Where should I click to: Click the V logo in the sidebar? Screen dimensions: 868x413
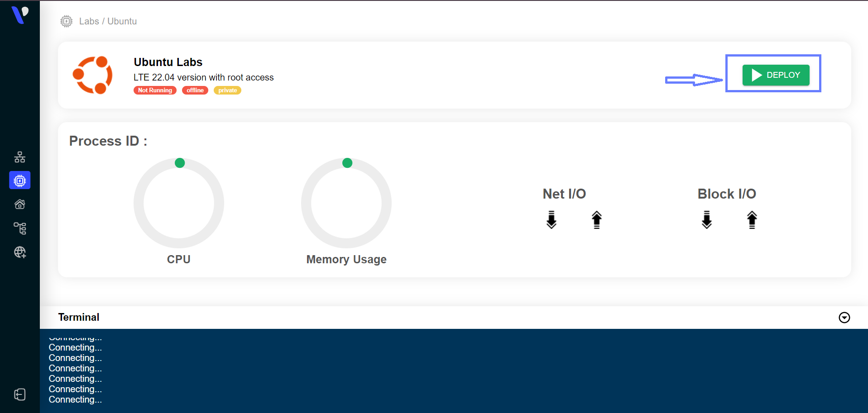tap(20, 14)
